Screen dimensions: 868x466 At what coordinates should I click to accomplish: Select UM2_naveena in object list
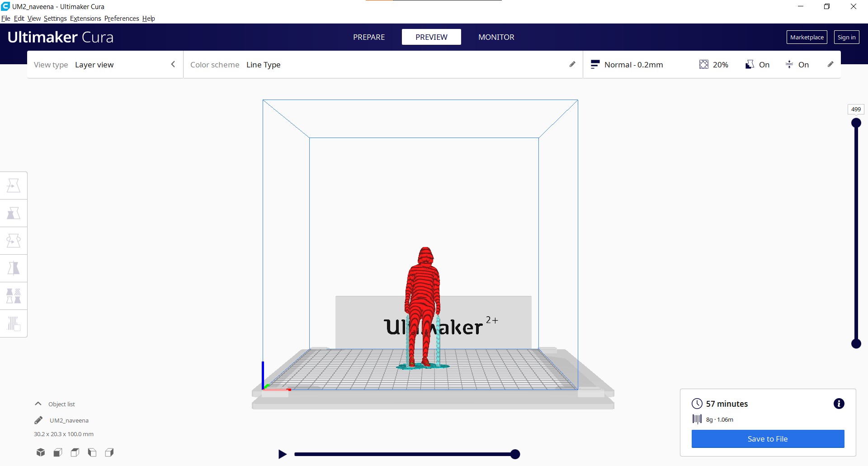coord(69,420)
